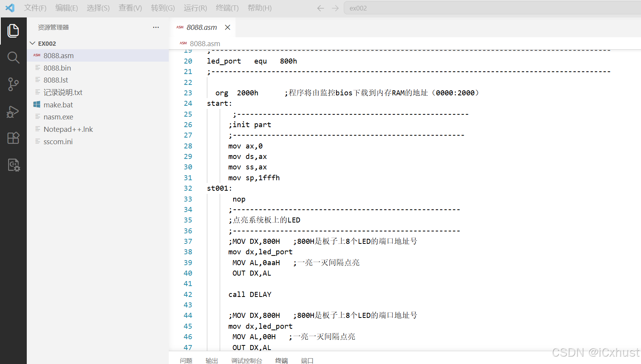Close the 8088.asm editor tab

tap(228, 27)
